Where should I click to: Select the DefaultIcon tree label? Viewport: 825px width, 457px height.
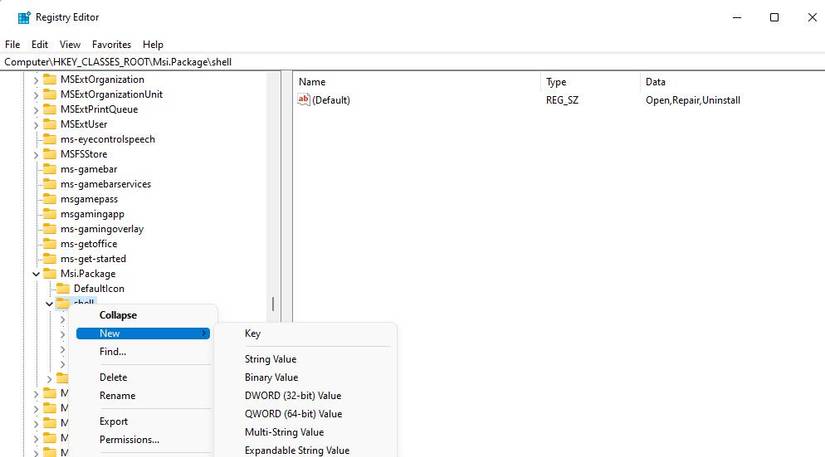click(x=99, y=289)
